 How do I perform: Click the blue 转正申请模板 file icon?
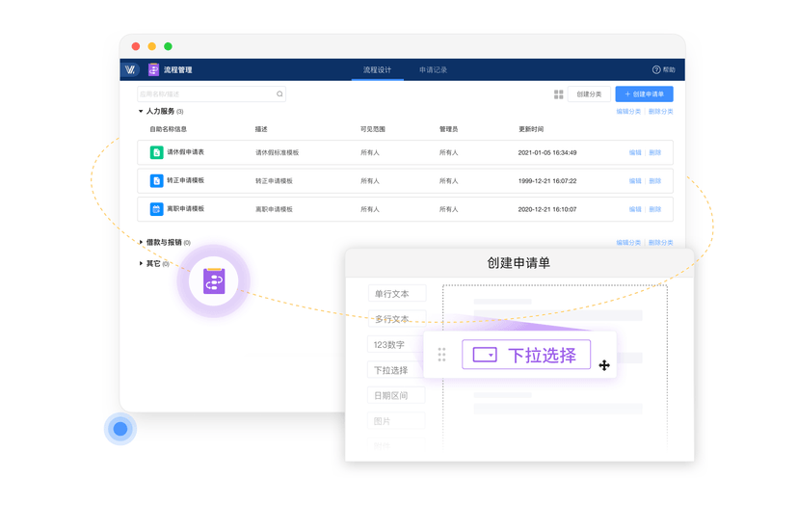[156, 181]
